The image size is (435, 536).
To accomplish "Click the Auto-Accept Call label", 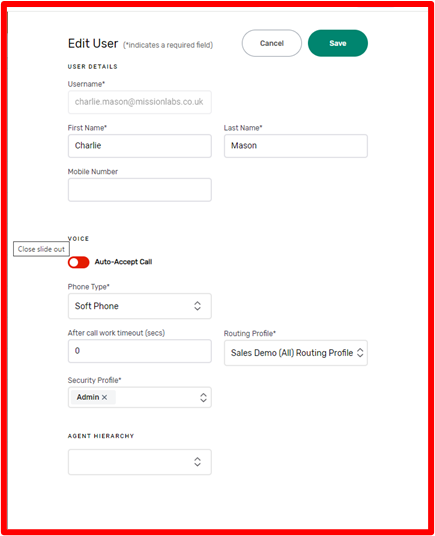I will pyautogui.click(x=123, y=262).
